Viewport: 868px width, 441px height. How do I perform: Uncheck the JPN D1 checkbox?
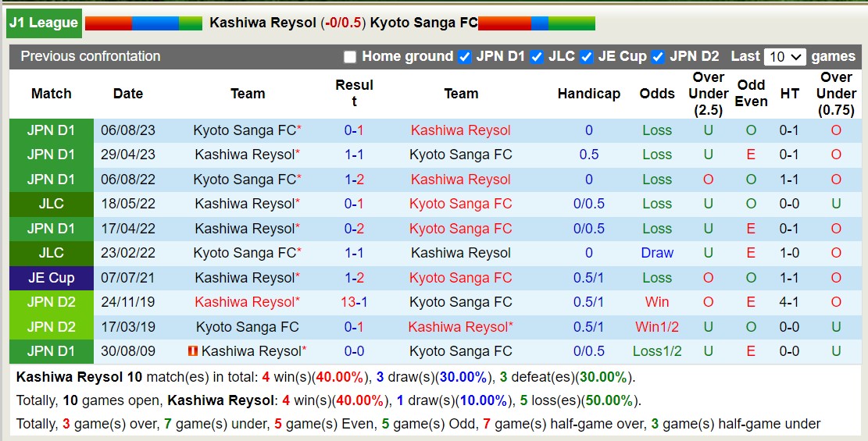tap(465, 57)
